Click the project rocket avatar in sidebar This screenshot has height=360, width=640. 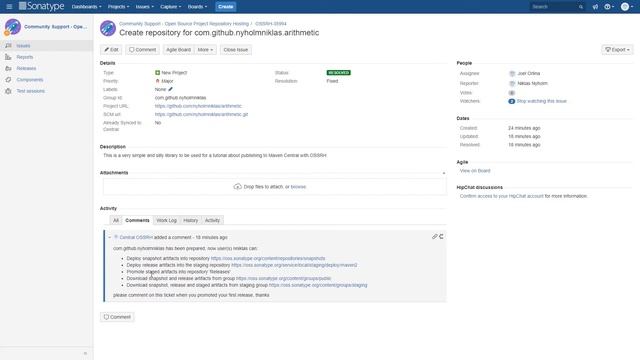point(13,27)
